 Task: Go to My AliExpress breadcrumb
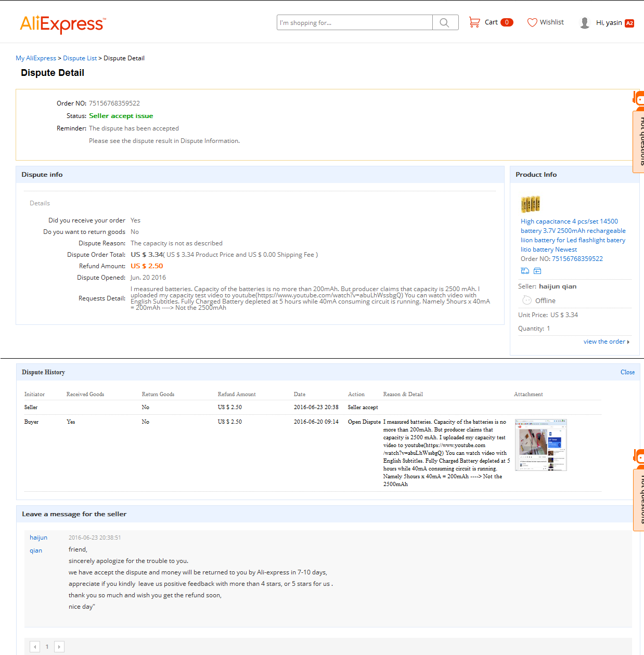pos(36,58)
